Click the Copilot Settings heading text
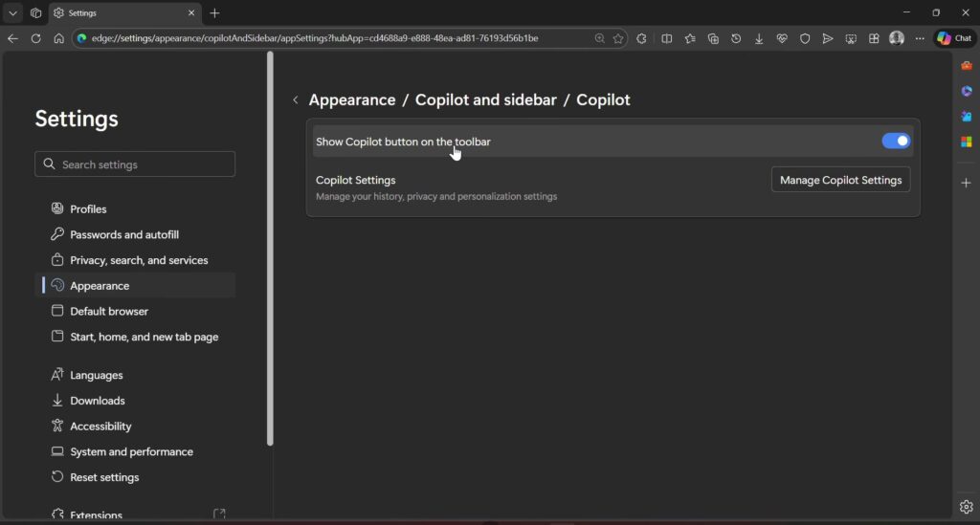Viewport: 980px width, 525px height. 356,180
